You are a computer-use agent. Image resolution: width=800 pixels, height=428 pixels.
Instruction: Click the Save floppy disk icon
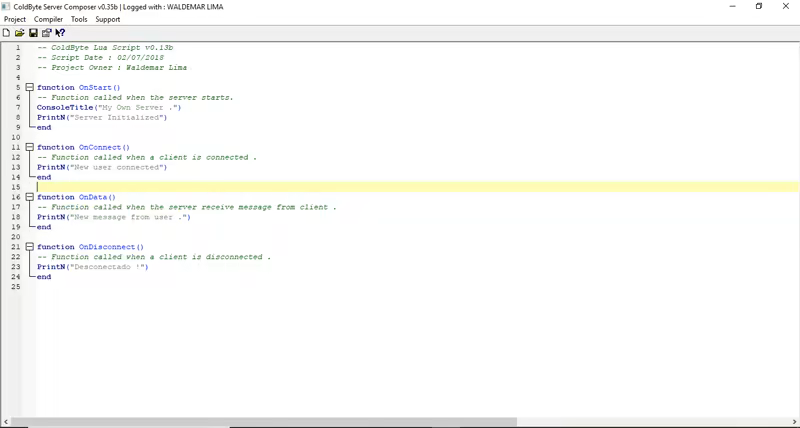(33, 33)
